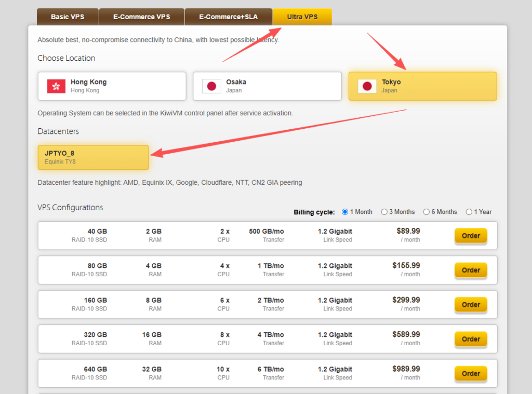Click the Hong Kong flag icon

(56, 86)
